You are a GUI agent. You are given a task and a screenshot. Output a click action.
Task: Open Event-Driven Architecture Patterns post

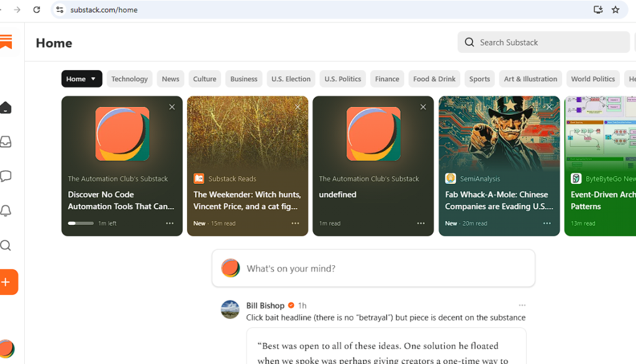(602, 201)
